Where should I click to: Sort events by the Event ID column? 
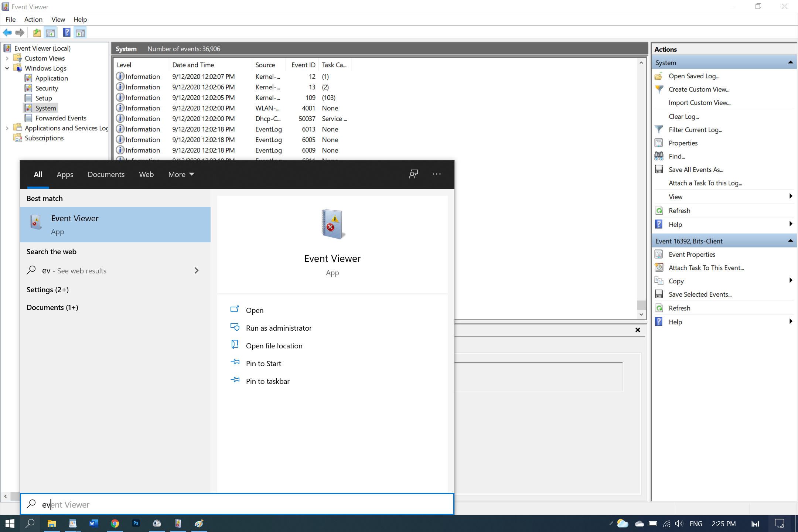(302, 65)
